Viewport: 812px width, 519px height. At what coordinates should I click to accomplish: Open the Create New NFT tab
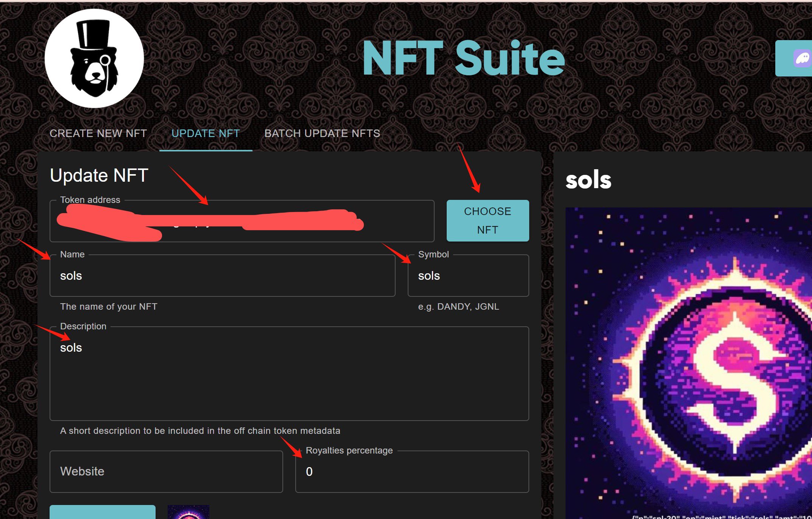point(98,133)
